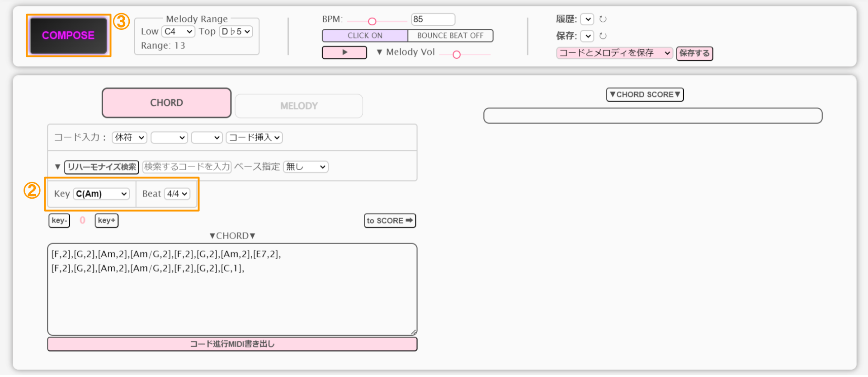Click the ▼CHORD SCORE▼ button

point(645,94)
